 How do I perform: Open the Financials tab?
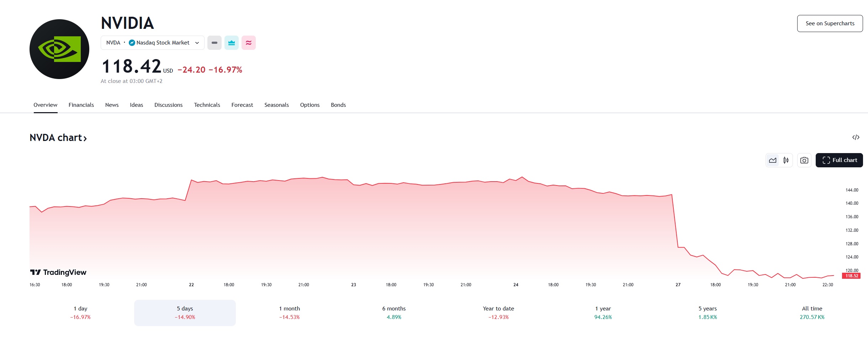81,105
